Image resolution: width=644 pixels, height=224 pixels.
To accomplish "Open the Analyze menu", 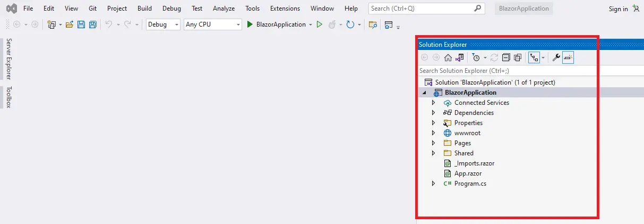I will 224,9.
